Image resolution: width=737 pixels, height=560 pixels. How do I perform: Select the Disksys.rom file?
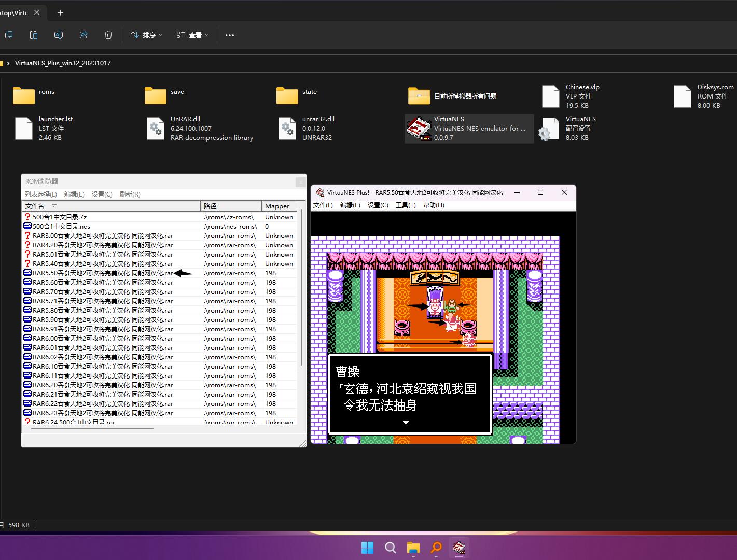pyautogui.click(x=704, y=96)
